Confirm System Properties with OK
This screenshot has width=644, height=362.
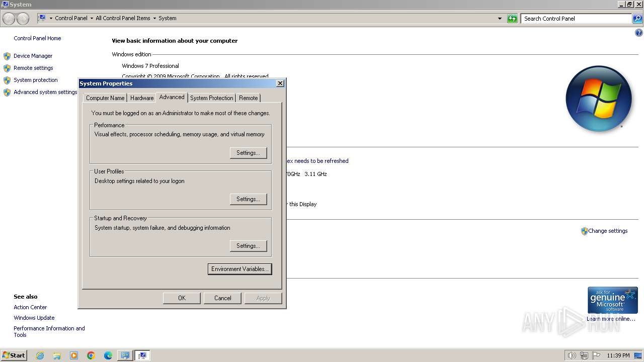182,298
